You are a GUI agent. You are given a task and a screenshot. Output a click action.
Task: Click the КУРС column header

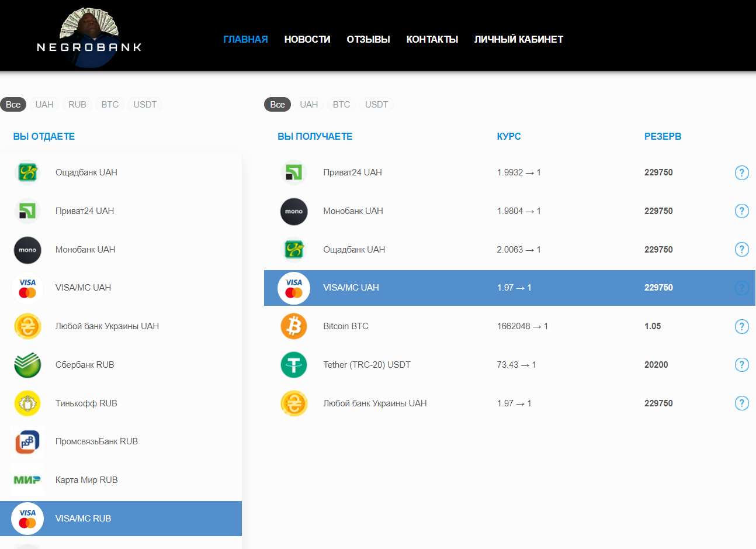509,136
